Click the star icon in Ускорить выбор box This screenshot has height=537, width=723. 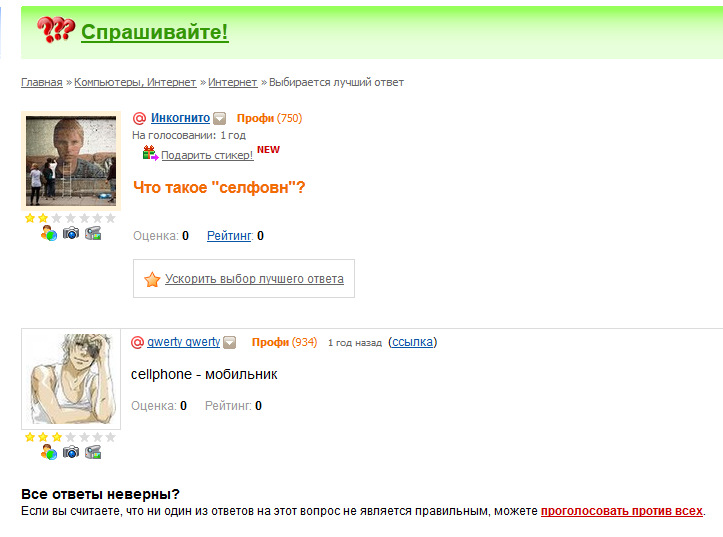coord(152,279)
